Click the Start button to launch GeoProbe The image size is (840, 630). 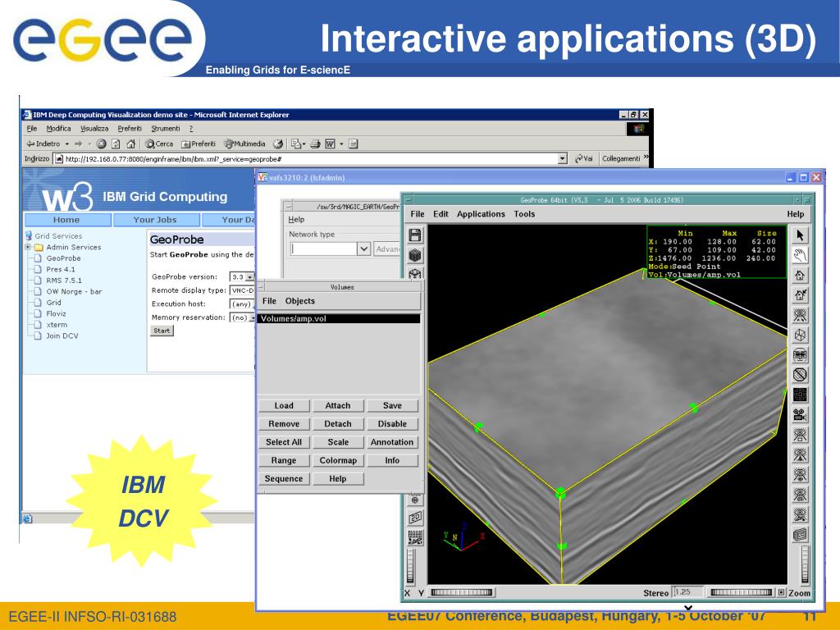(162, 331)
